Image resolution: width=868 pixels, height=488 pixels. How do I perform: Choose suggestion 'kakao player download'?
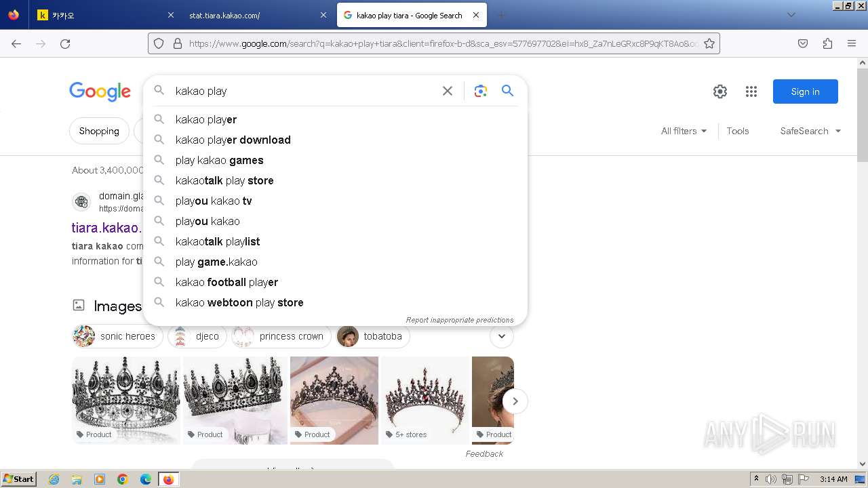click(x=335, y=140)
